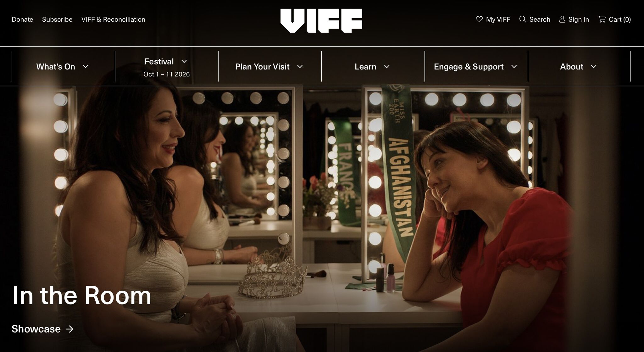Click the VIFF logo
This screenshot has height=352, width=644.
point(321,21)
